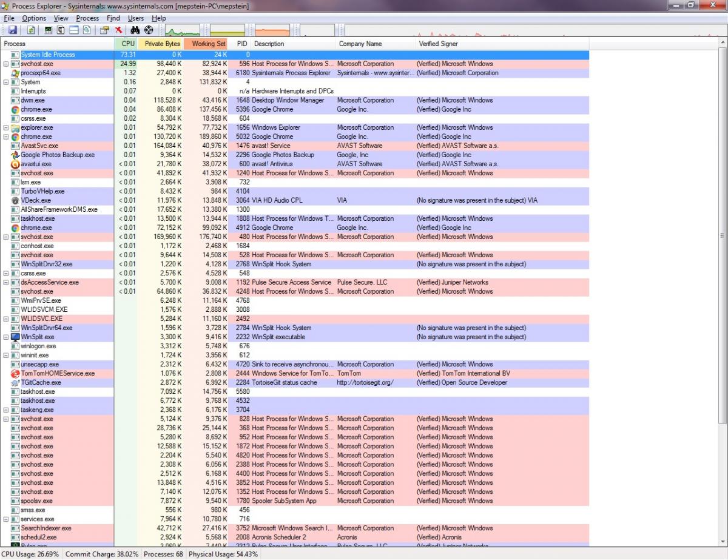Click 'Commit Charge: 38.02%' in status bar
This screenshot has height=560, width=728.
point(102,554)
